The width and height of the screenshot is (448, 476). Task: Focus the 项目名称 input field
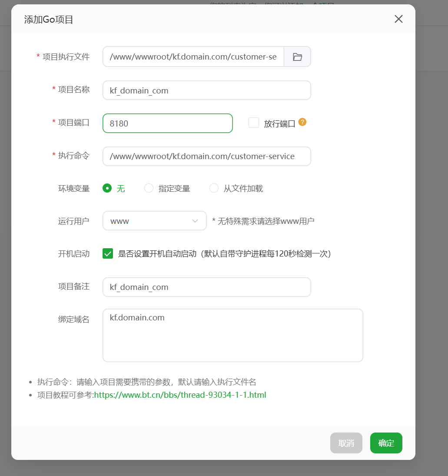(x=206, y=90)
